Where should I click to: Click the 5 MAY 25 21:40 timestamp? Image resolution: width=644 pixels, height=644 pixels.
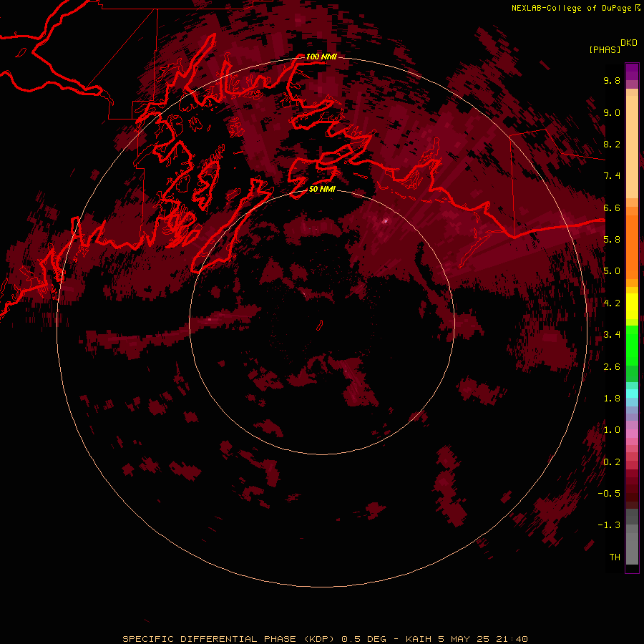(x=482, y=639)
